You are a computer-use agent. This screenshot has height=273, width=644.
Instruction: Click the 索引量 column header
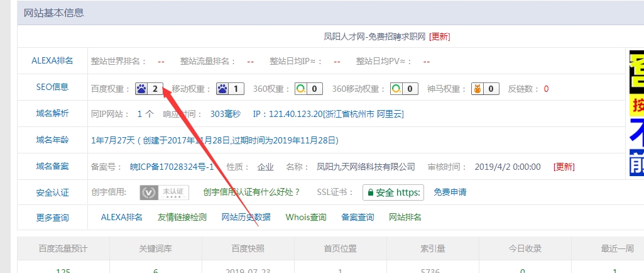click(433, 248)
